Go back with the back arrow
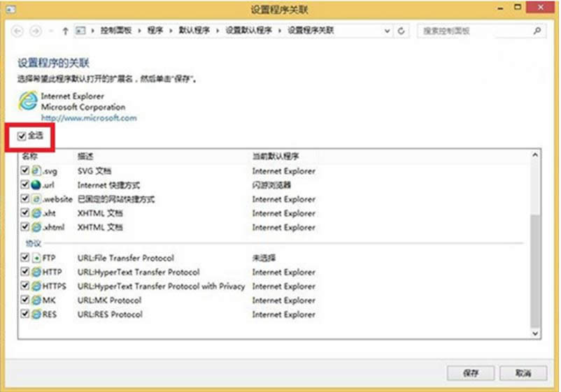 17,31
